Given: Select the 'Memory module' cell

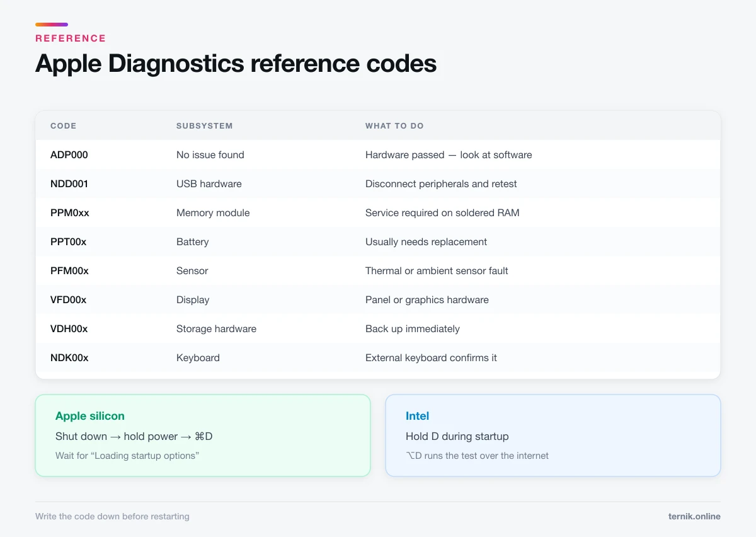Looking at the screenshot, I should point(213,213).
